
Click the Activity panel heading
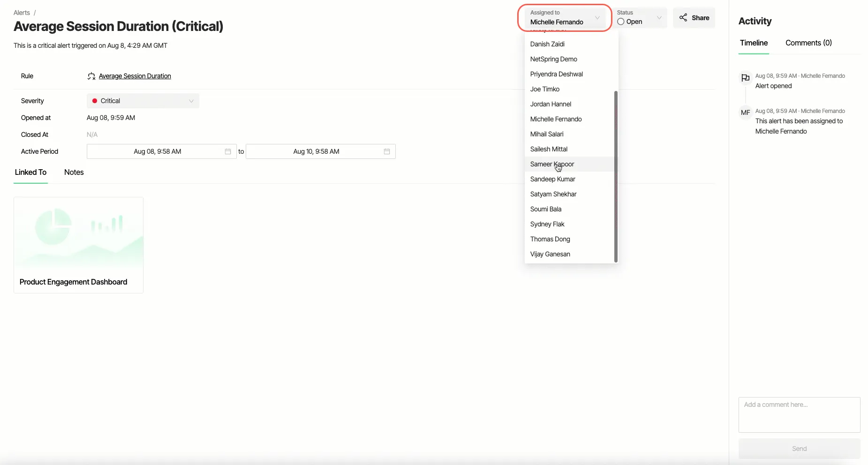point(755,21)
